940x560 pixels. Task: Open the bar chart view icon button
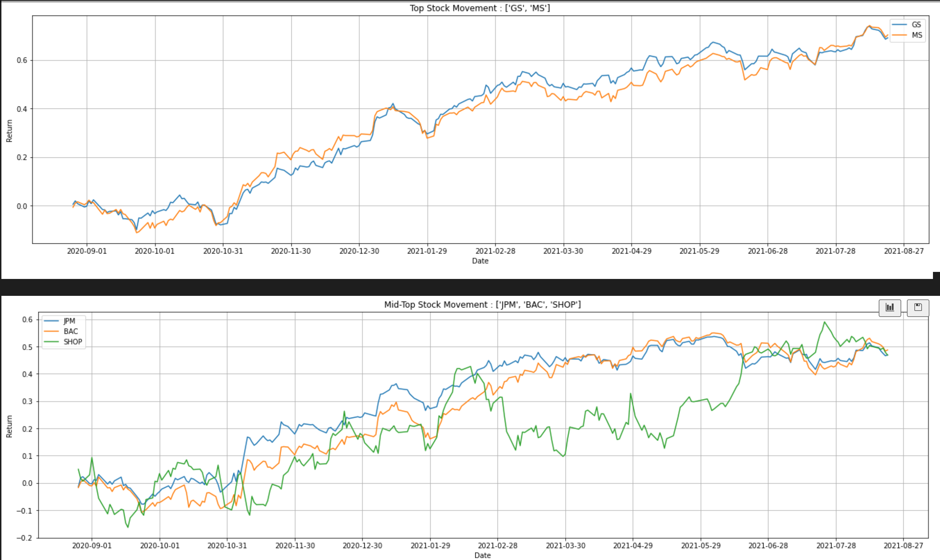tap(890, 307)
